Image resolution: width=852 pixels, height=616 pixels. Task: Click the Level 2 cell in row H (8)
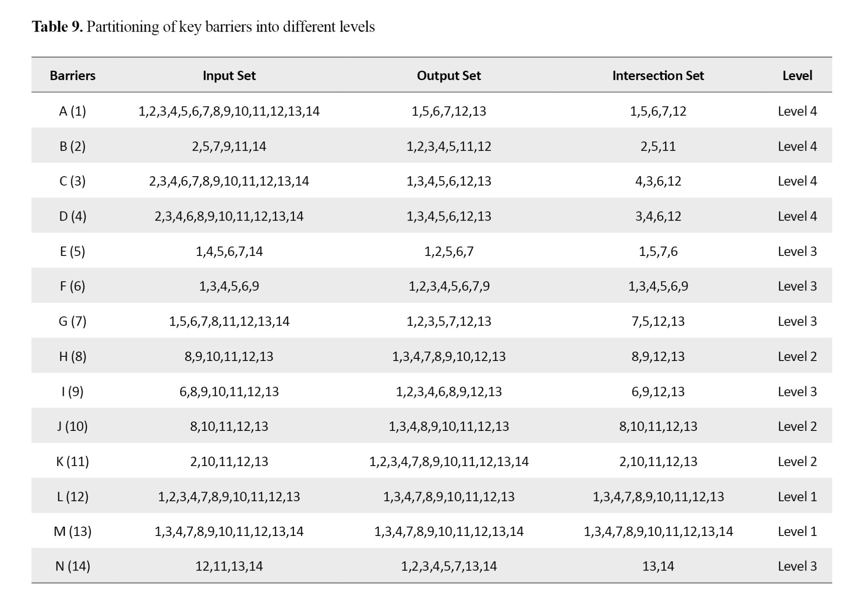pos(797,356)
